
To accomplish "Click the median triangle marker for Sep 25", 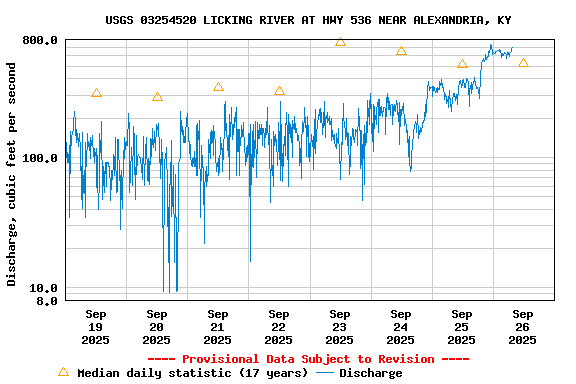I will (462, 64).
